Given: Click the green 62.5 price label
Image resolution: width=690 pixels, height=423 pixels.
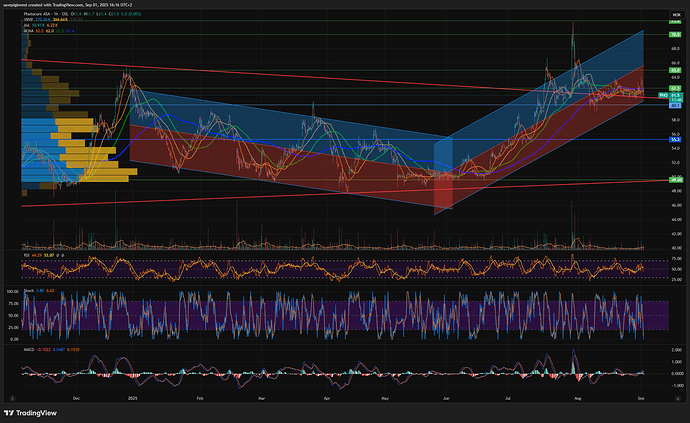Looking at the screenshot, I should point(675,88).
